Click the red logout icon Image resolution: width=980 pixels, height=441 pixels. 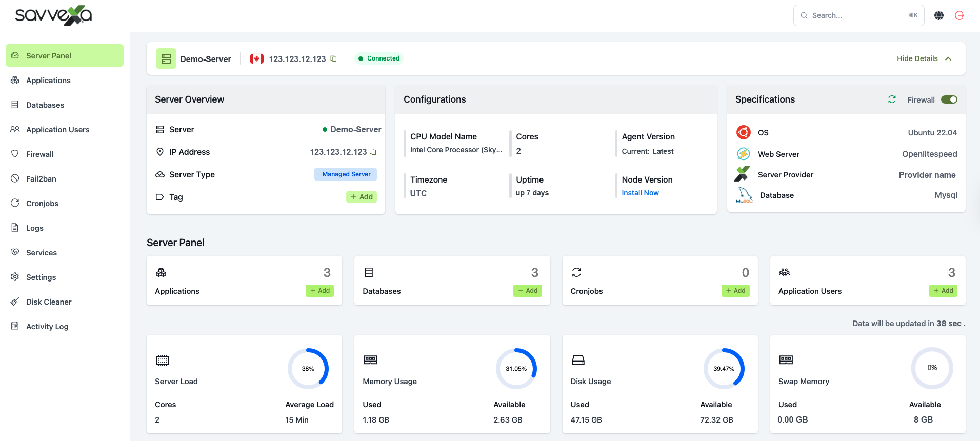click(959, 15)
